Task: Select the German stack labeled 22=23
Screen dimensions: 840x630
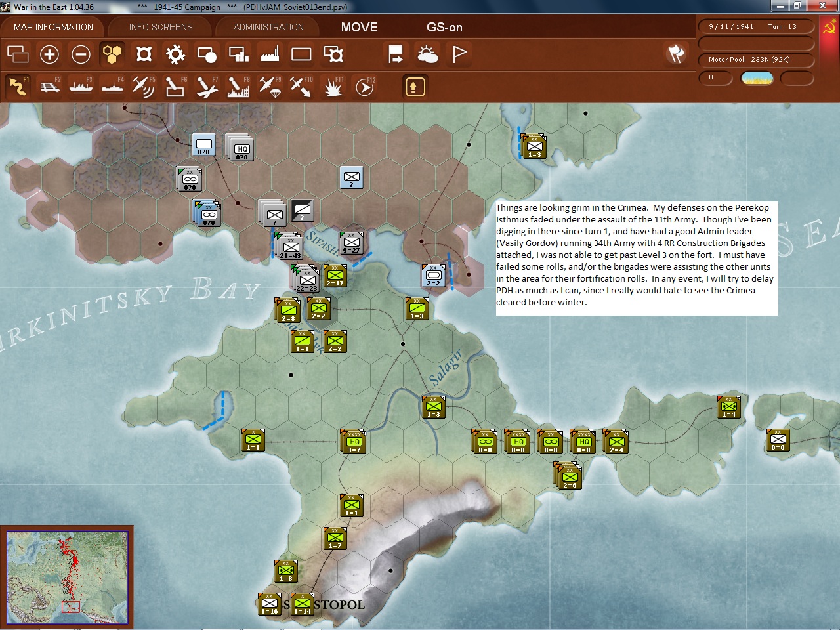Action: pos(305,278)
